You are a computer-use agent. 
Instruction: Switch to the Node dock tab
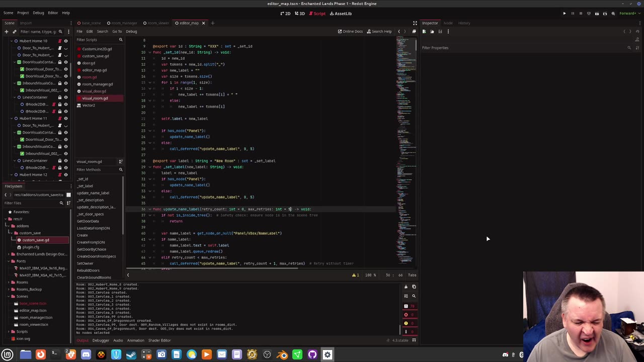click(448, 23)
